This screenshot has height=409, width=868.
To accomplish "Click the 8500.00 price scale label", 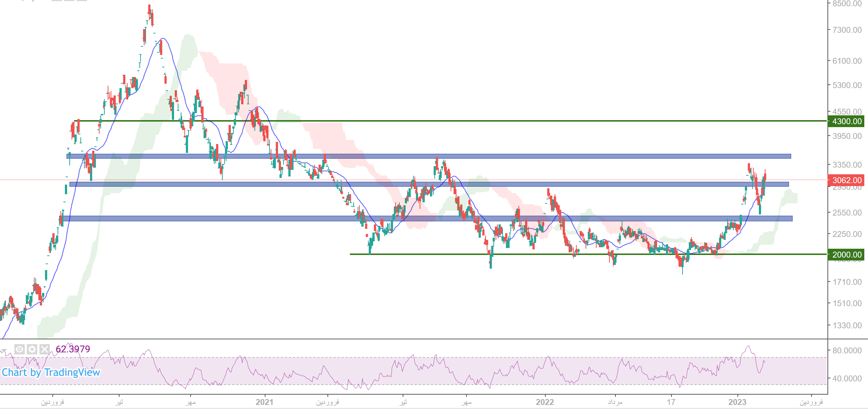I will (x=847, y=4).
